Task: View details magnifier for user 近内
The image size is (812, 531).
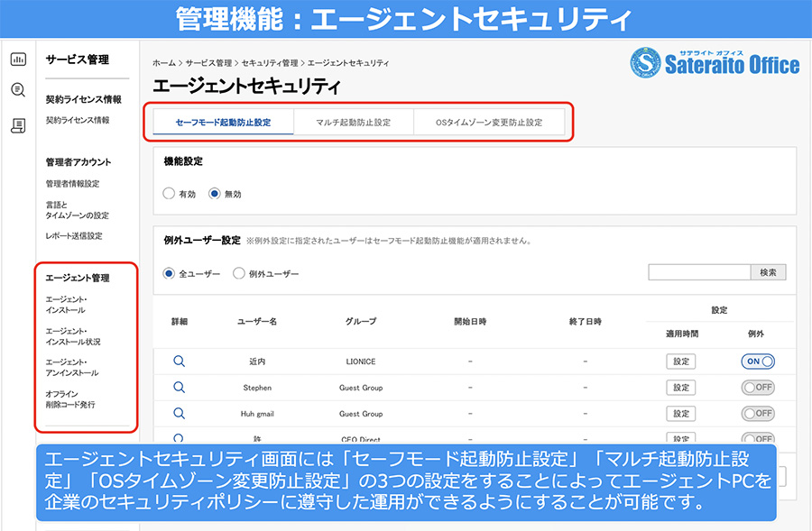Action: [180, 362]
